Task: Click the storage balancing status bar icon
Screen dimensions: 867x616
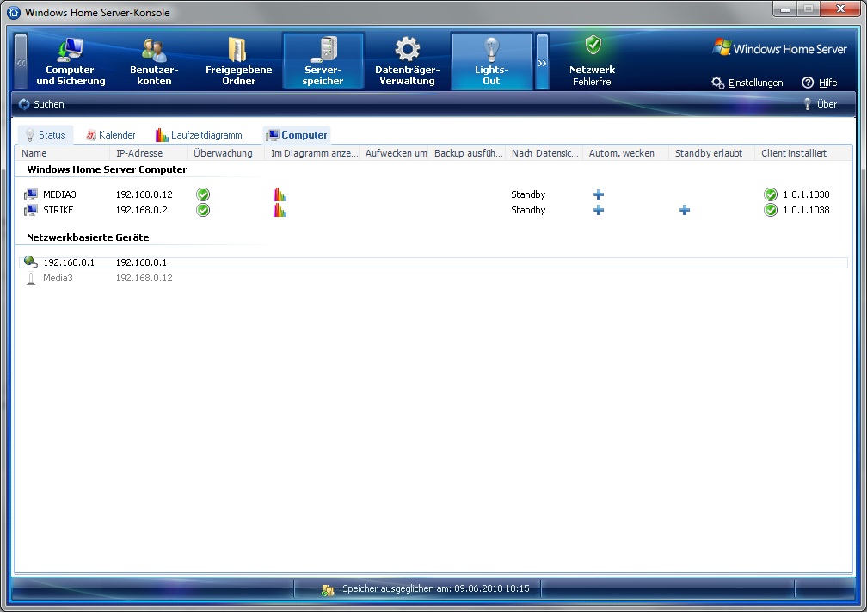Action: [328, 590]
